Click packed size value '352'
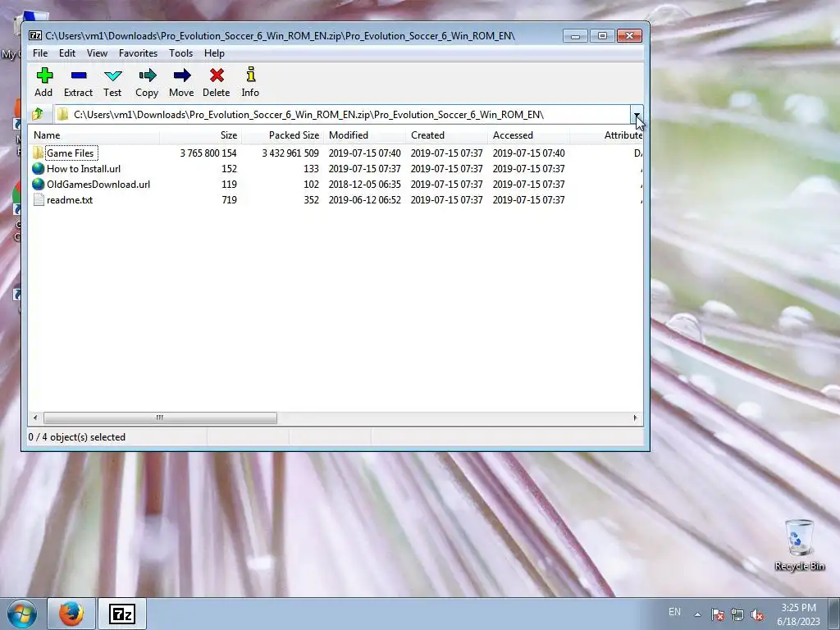This screenshot has width=840, height=630. [x=311, y=200]
